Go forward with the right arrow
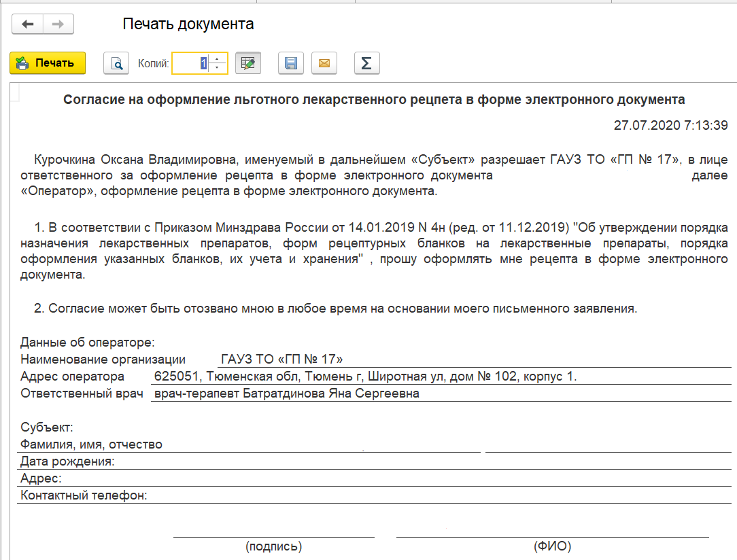The width and height of the screenshot is (737, 560). coord(58,24)
